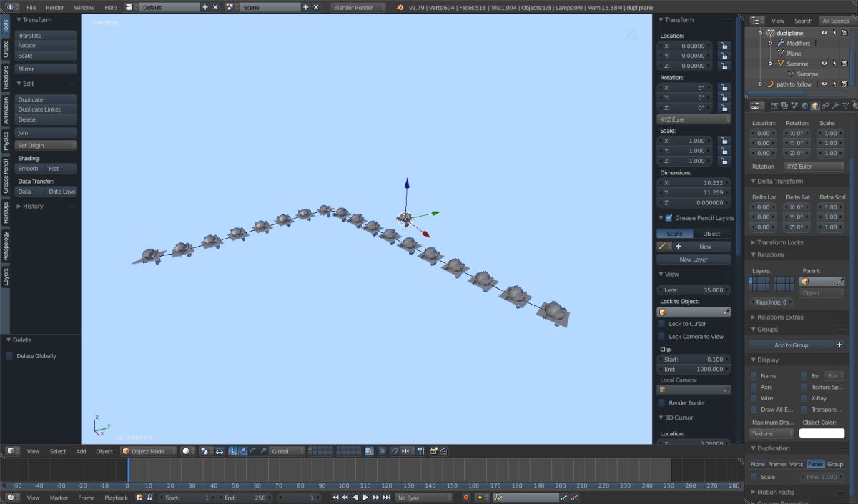Open the World properties tab globe icon
This screenshot has width=858, height=504.
pyautogui.click(x=805, y=106)
